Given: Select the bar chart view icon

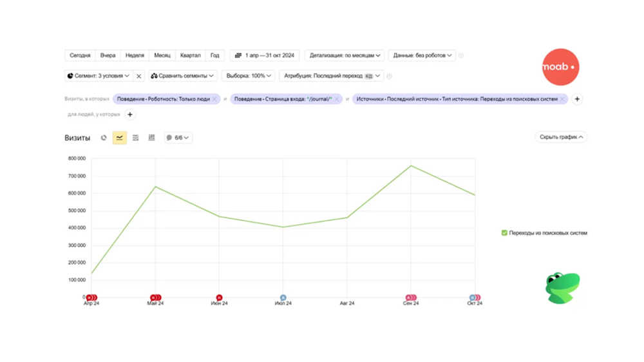Looking at the screenshot, I should click(151, 138).
